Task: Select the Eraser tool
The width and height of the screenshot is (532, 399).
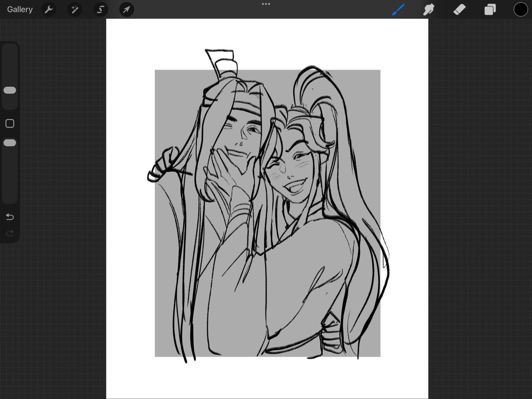Action: pyautogui.click(x=459, y=9)
